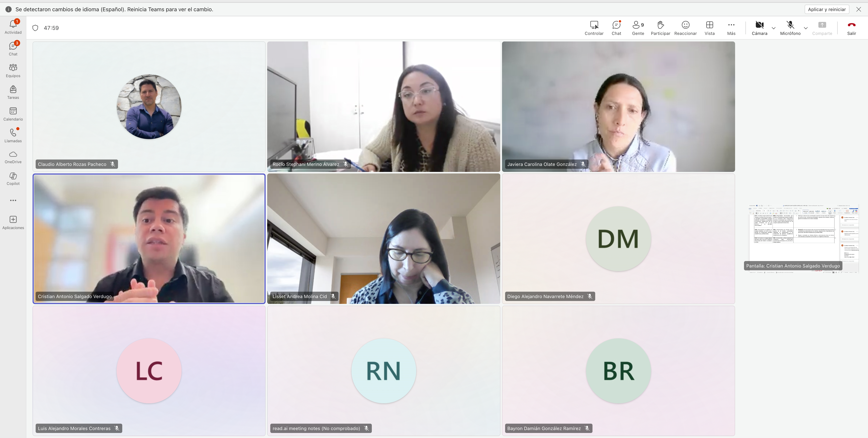Open Copilot in the sidebar
Screen dimensions: 868x438
(x=13, y=176)
